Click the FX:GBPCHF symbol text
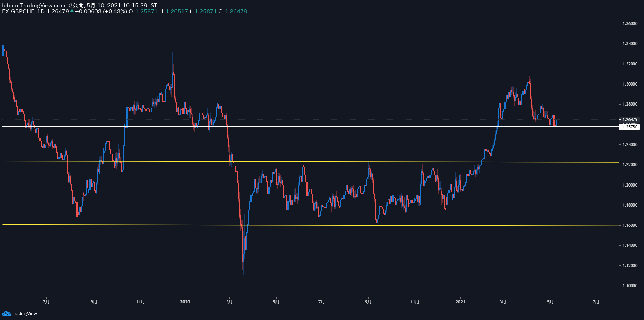Screen dimensions: 644x320 pyautogui.click(x=18, y=11)
